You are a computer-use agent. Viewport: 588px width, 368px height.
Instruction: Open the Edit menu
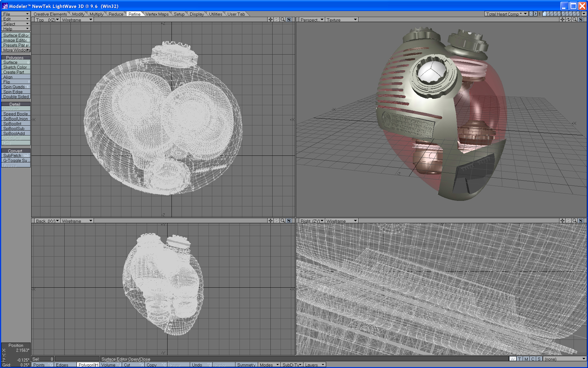click(x=16, y=19)
